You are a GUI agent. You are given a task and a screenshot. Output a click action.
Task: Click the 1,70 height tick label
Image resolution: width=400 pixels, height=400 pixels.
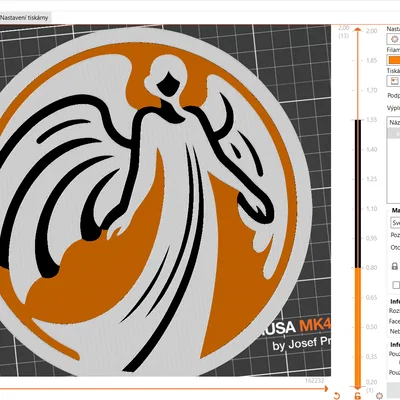tap(371, 90)
